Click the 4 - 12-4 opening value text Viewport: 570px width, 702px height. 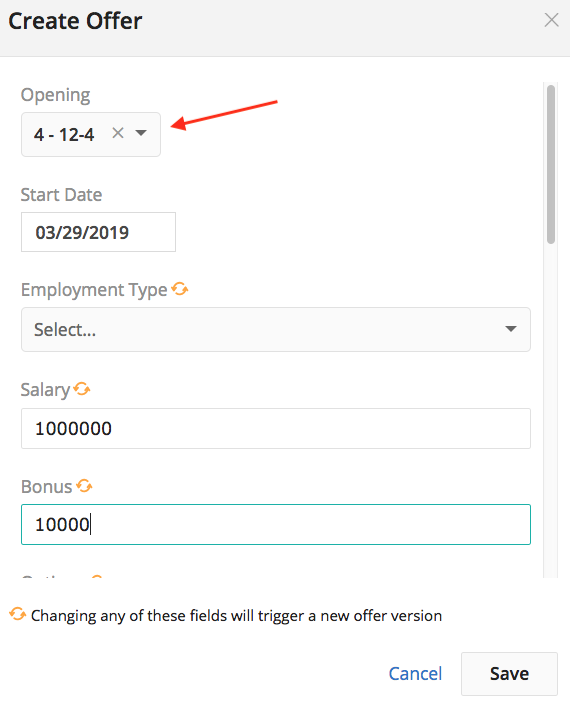tap(64, 134)
